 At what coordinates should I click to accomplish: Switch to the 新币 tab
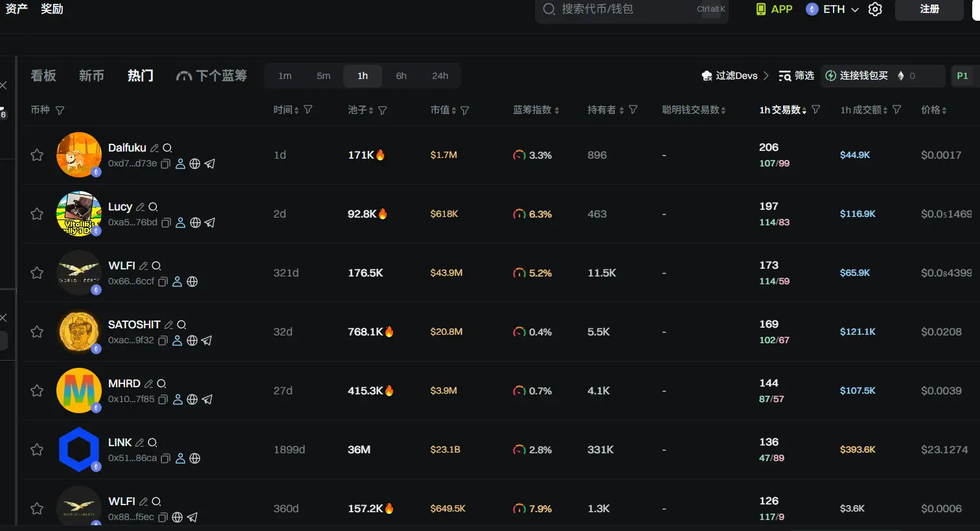[91, 76]
